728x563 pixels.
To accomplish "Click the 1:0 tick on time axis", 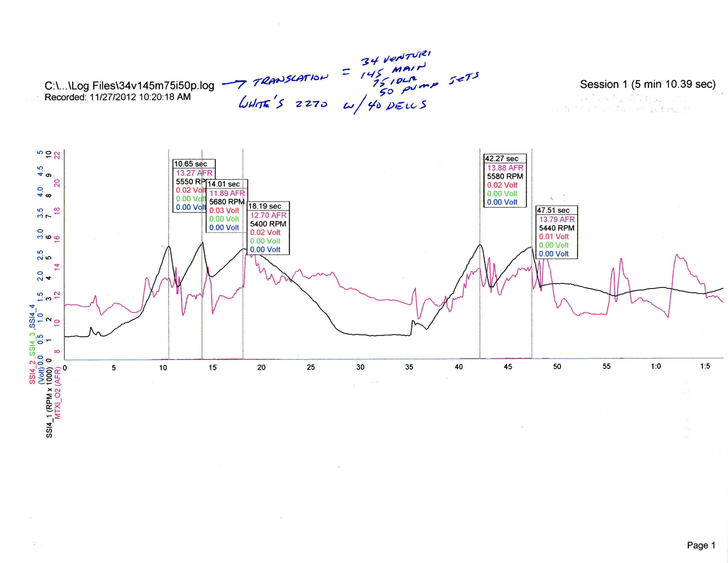I will pyautogui.click(x=656, y=367).
